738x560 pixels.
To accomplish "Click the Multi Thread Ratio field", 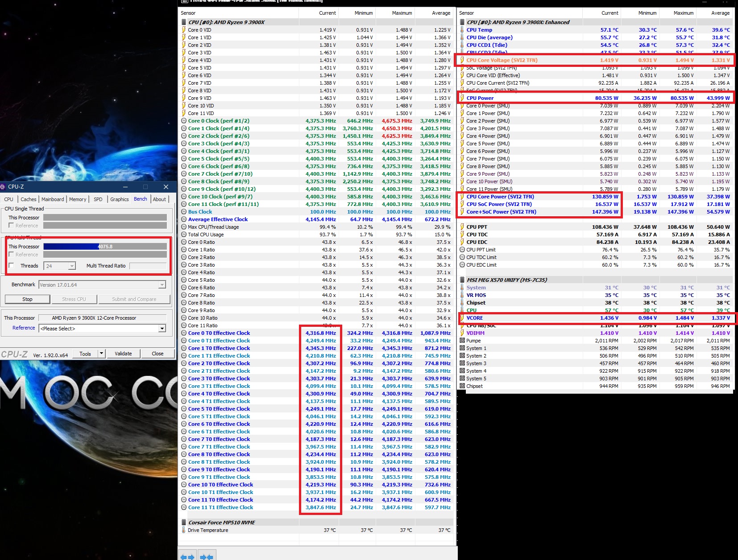I will tap(148, 266).
